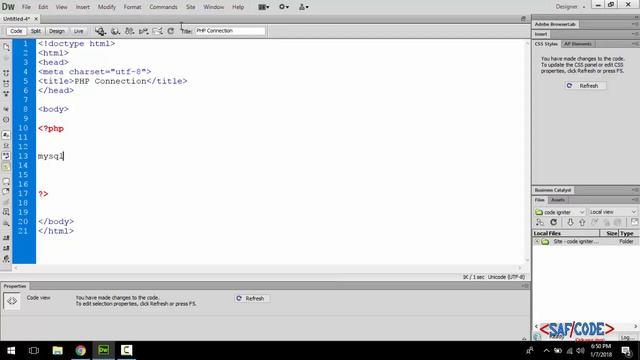Toggle Syntax Error Alerts in Info Bar

coord(6,167)
